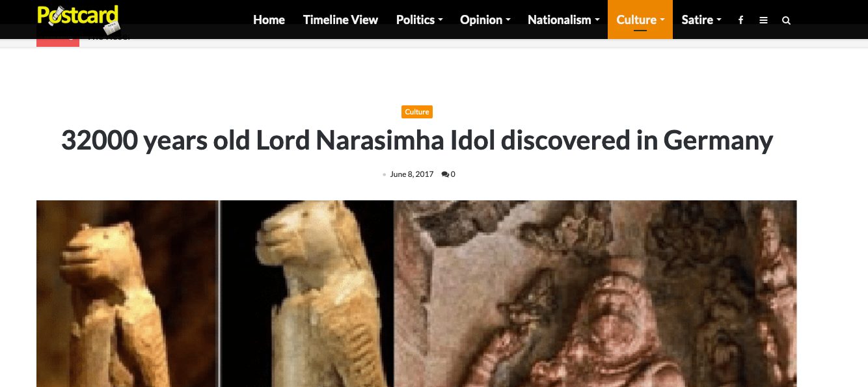Click the comments bubble icon
The image size is (868, 387).
(445, 174)
